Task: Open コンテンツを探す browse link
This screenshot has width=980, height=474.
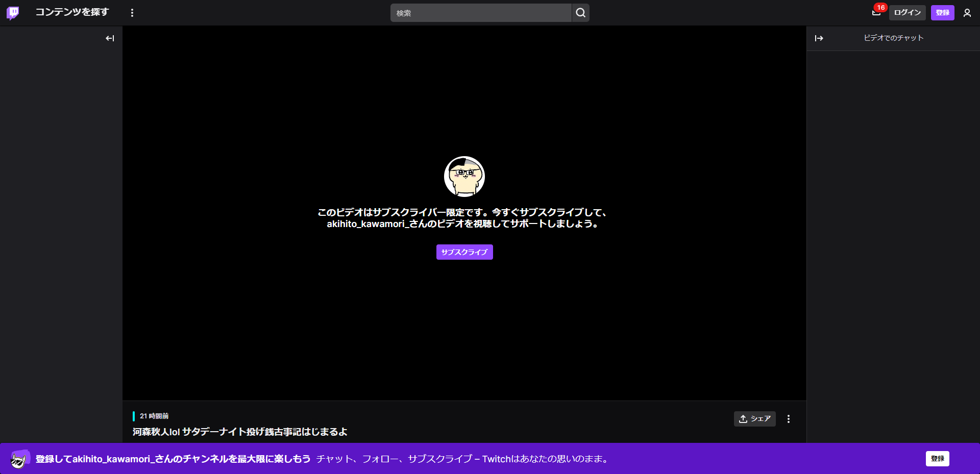Action: (x=72, y=12)
